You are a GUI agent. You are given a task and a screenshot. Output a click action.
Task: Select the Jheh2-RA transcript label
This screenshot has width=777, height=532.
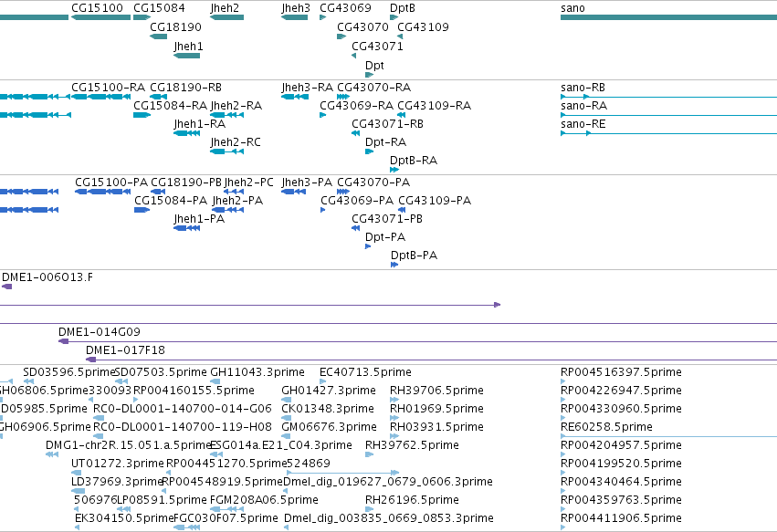coord(236,106)
